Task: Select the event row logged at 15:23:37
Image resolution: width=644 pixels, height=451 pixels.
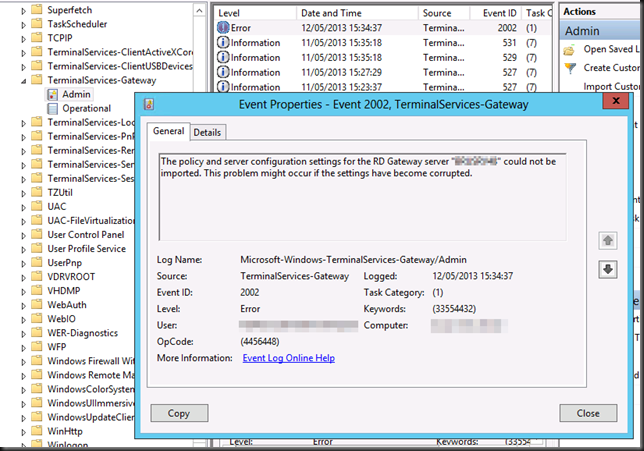Action: [x=384, y=87]
